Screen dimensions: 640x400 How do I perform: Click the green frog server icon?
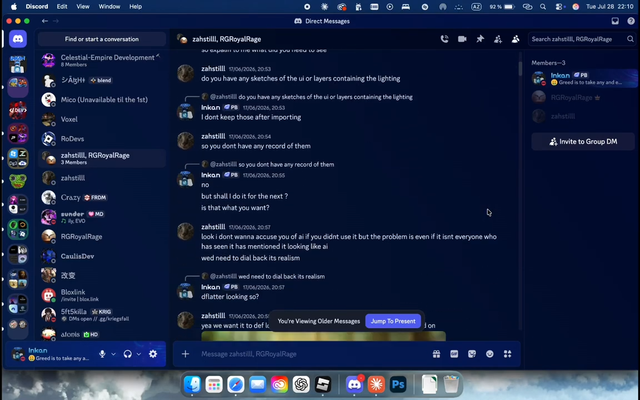pyautogui.click(x=18, y=180)
